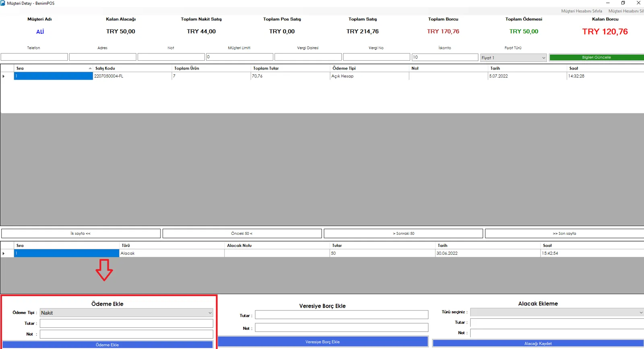Click the İskonto field showing 10

coord(445,57)
